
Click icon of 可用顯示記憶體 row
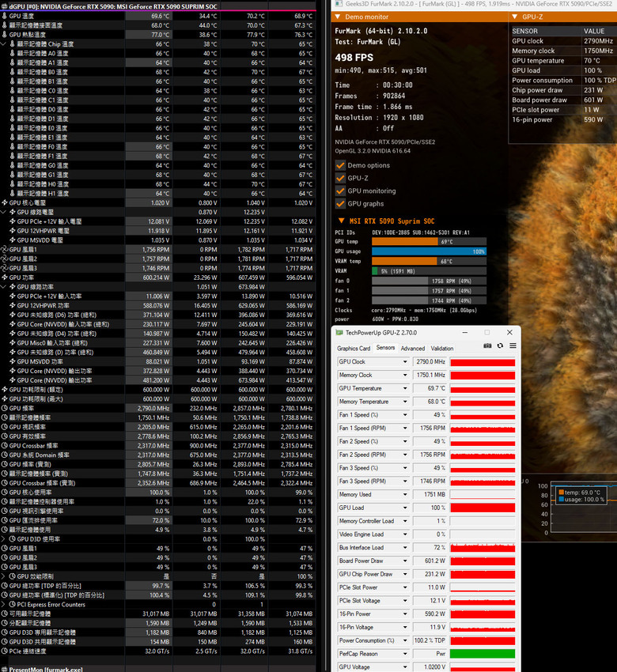[4, 613]
